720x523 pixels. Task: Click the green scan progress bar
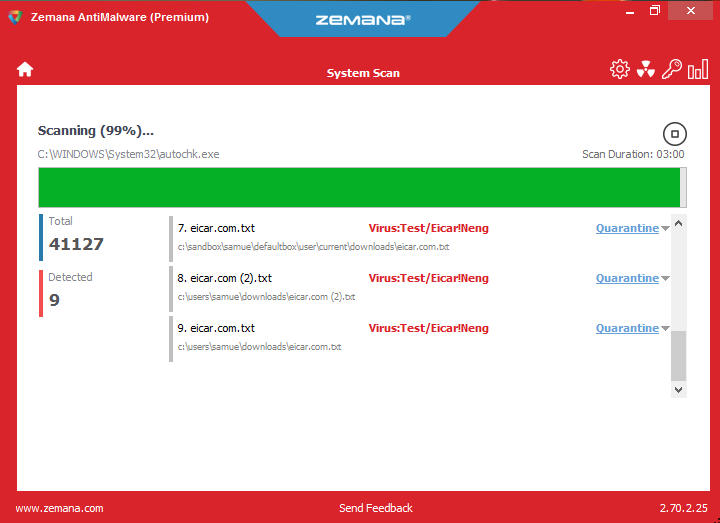[359, 187]
